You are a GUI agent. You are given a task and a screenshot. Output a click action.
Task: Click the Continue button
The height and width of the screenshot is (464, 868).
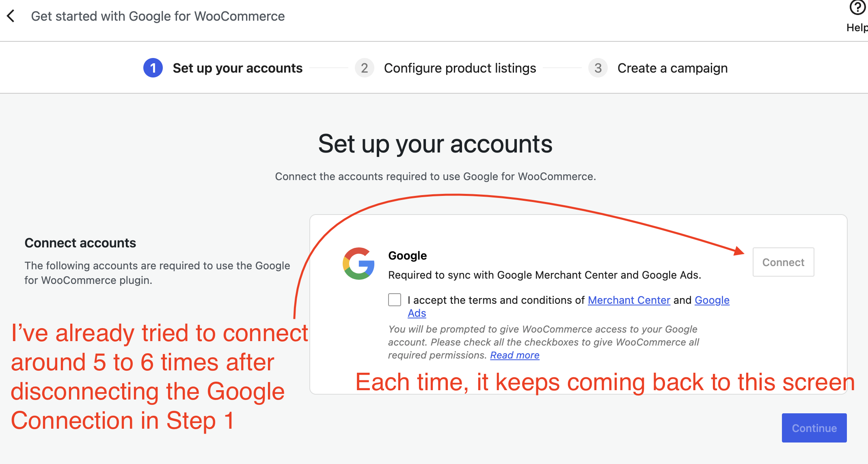pos(814,428)
